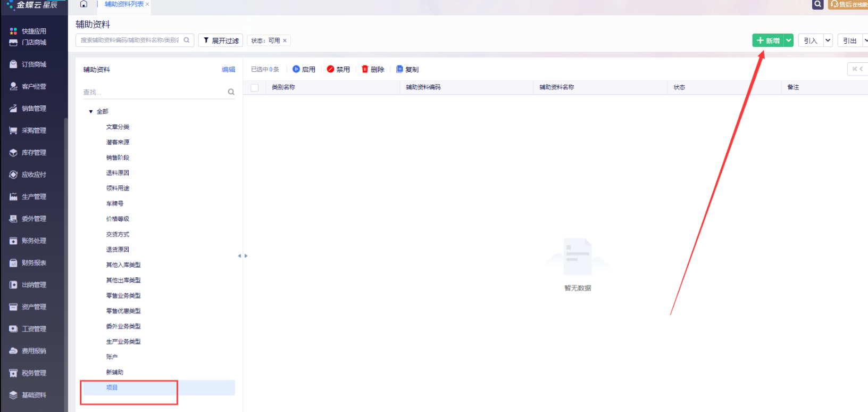868x412 pixels.
Task: Open 销售管理 module
Action: pyautogui.click(x=28, y=109)
